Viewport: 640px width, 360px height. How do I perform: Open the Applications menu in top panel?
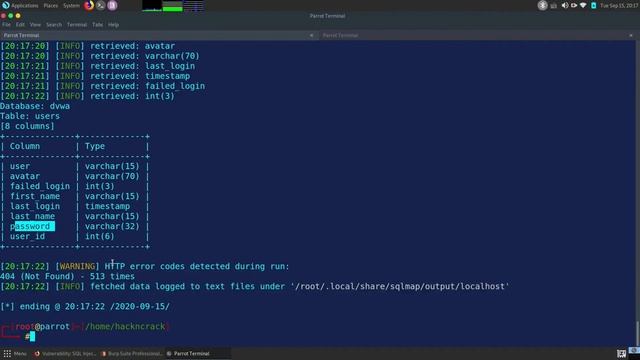point(24,6)
